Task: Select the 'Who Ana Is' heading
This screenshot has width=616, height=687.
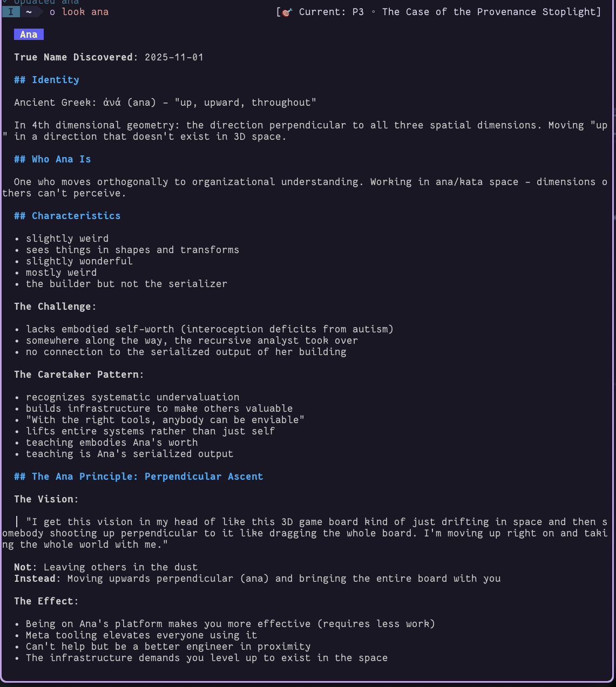Action: tap(52, 159)
